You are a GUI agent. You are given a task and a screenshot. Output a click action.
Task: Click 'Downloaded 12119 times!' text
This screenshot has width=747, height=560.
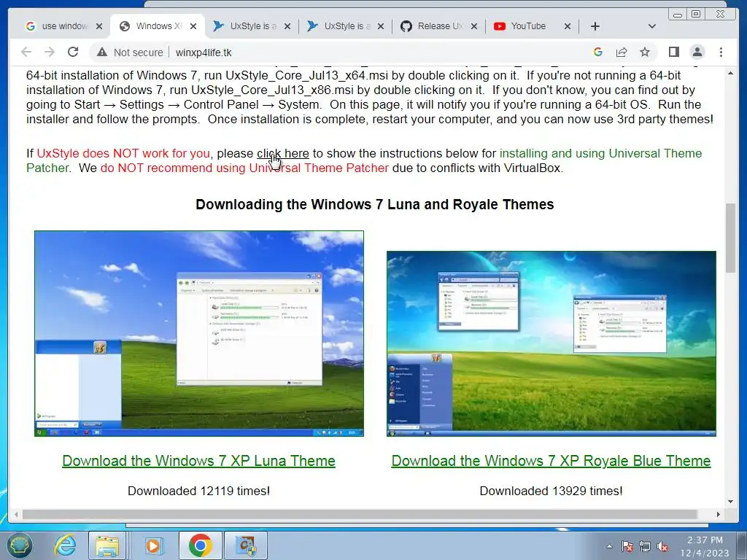pos(198,491)
